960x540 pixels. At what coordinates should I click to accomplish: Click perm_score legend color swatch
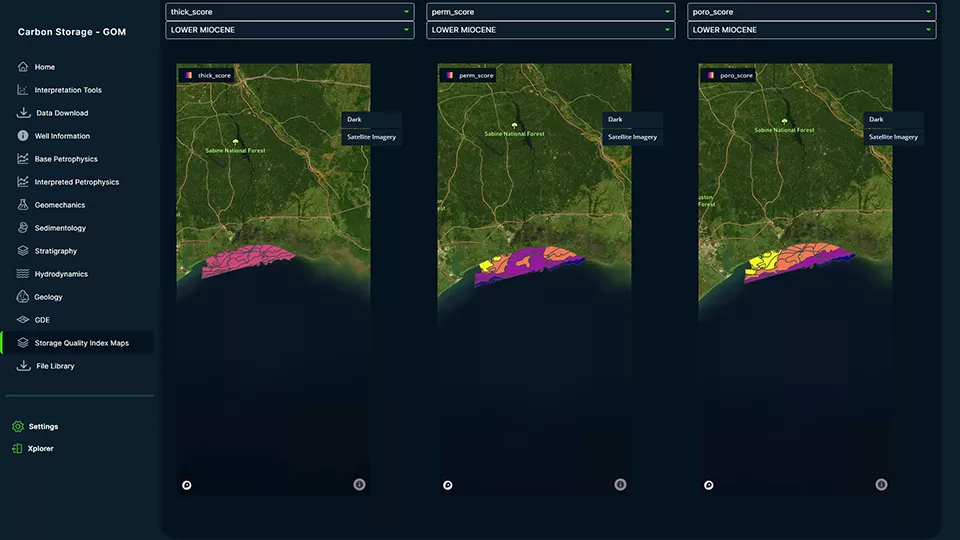(x=449, y=75)
